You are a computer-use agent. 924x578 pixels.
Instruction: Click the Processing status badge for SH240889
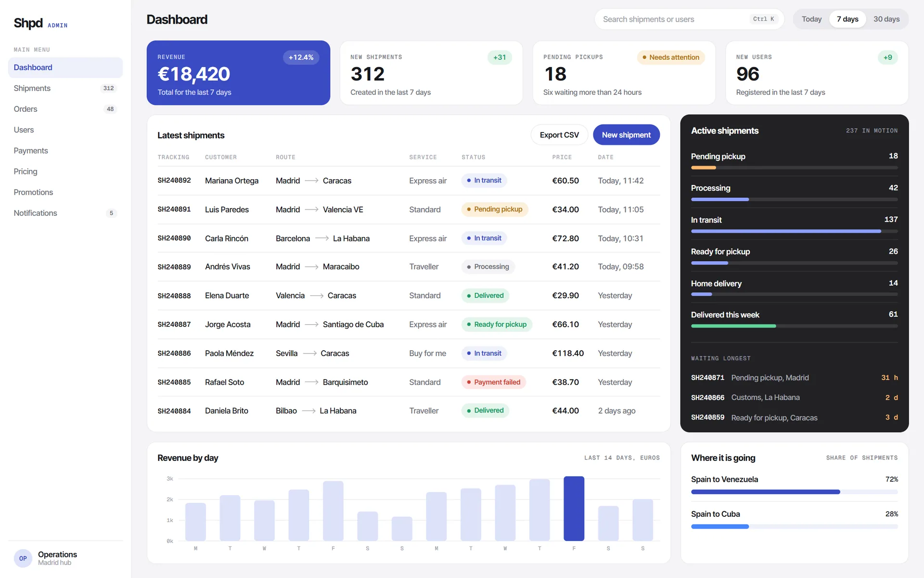tap(488, 266)
